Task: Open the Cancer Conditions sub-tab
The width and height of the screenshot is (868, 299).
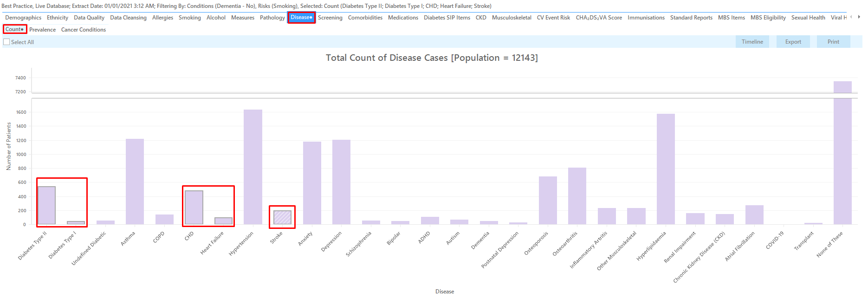Action: [x=84, y=30]
